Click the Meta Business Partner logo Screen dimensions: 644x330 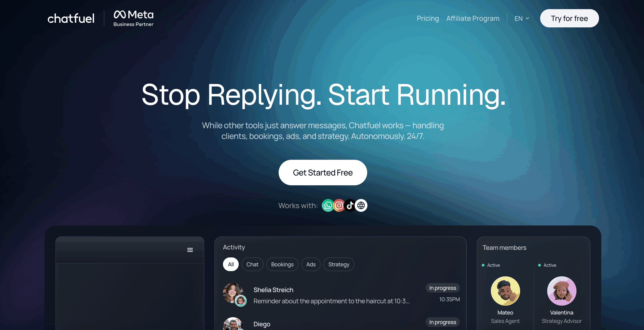point(134,18)
